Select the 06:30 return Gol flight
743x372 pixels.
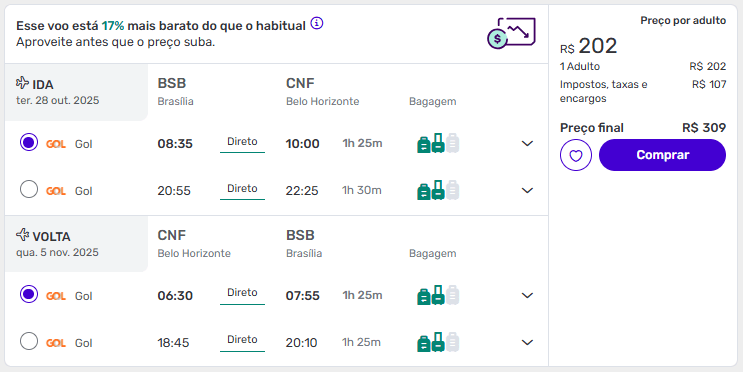click(29, 294)
